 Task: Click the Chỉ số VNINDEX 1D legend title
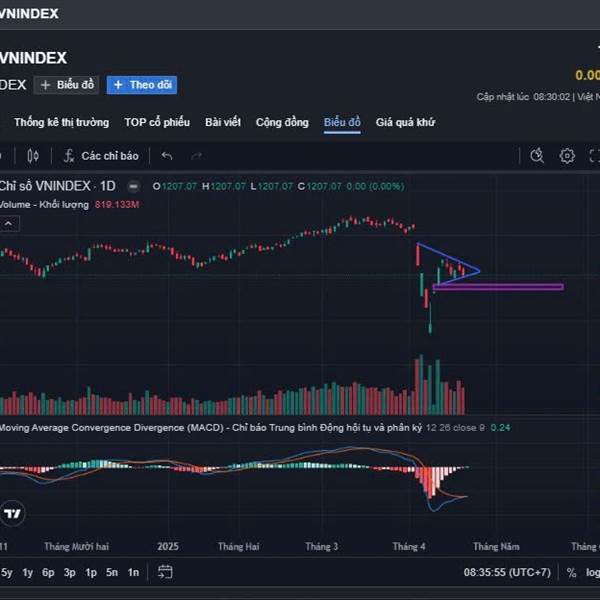coord(57,186)
